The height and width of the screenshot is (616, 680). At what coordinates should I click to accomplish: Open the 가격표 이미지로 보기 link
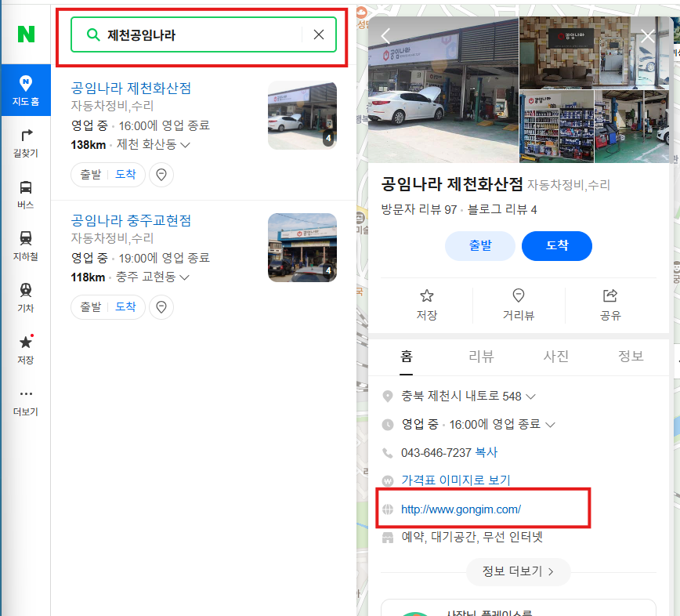(x=456, y=480)
